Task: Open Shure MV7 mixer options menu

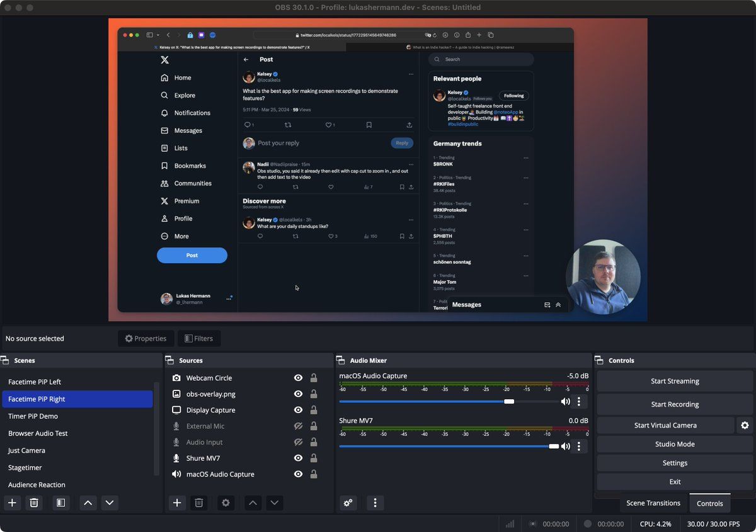Action: (579, 446)
